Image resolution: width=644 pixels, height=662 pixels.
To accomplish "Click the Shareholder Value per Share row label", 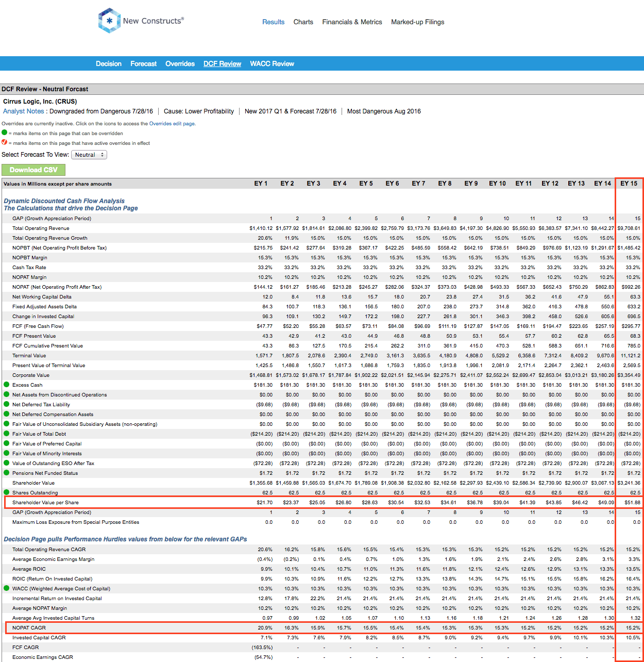I will coord(45,503).
